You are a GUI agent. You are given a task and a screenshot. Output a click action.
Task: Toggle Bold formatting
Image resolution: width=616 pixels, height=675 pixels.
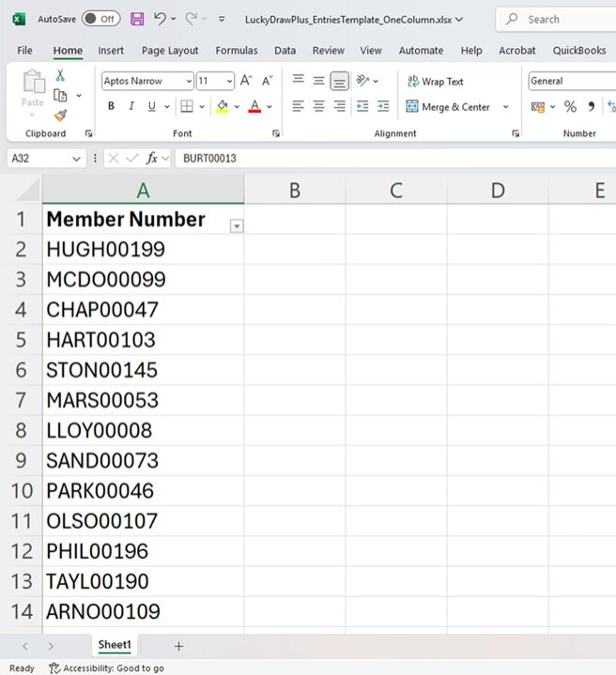111,107
